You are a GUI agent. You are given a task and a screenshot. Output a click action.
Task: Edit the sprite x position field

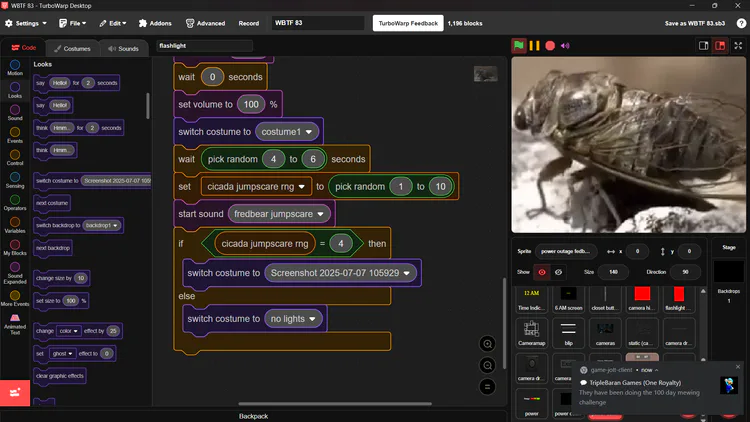(x=637, y=251)
